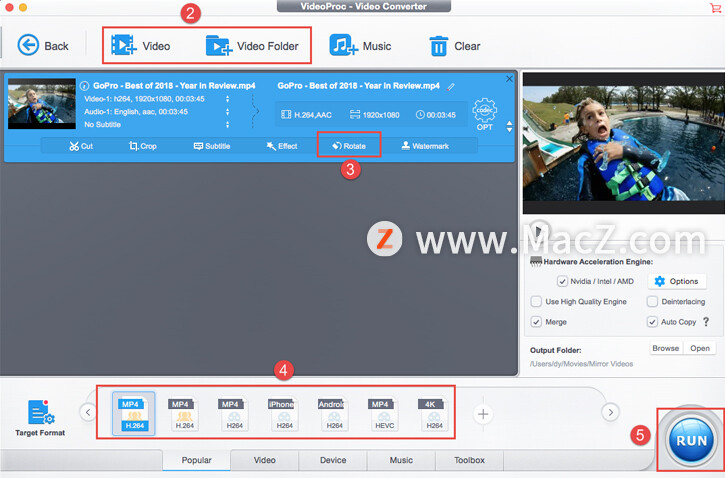
Task: Rename output file with pencil icon
Action: [451, 86]
